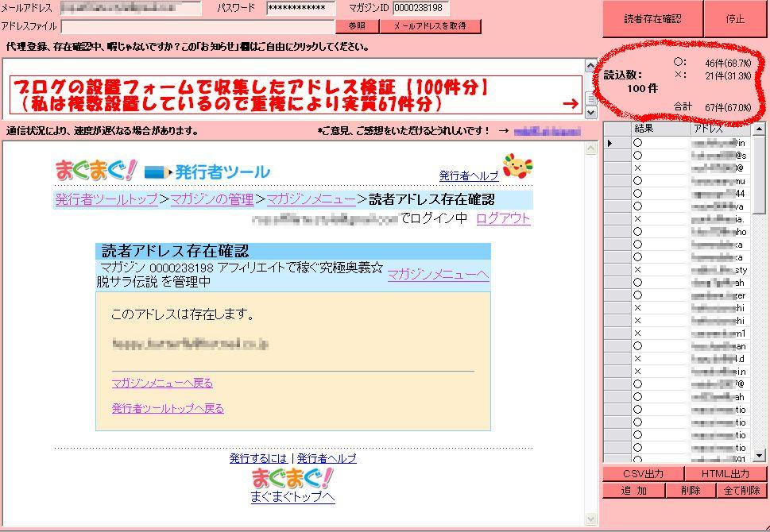Export results with CSV出力 button
This screenshot has height=532, width=770.
click(643, 473)
